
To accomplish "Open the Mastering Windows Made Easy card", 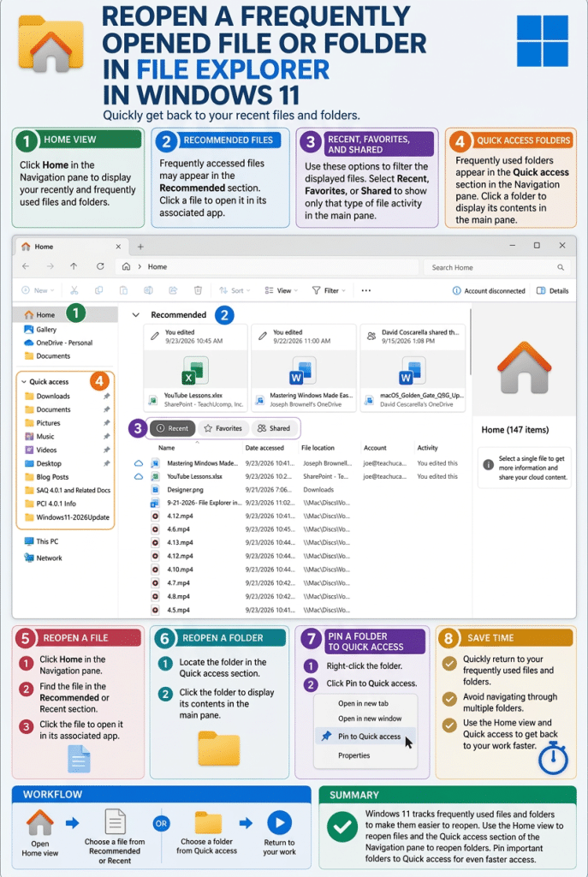I will (x=304, y=368).
